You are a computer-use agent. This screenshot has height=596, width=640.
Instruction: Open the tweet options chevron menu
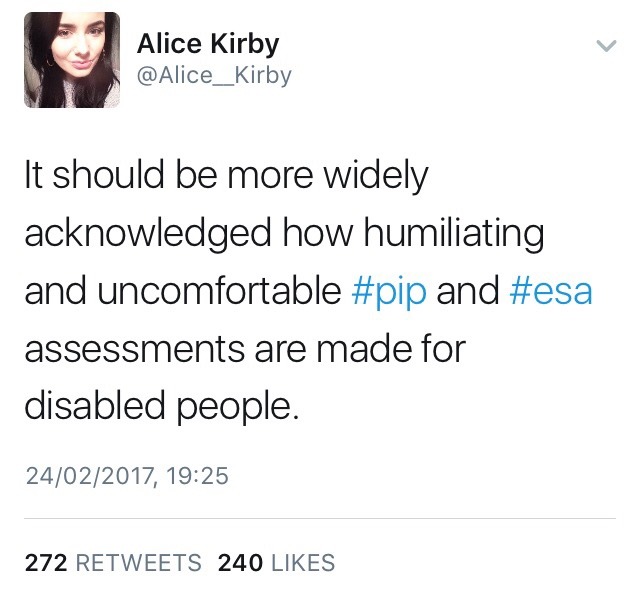tap(606, 45)
